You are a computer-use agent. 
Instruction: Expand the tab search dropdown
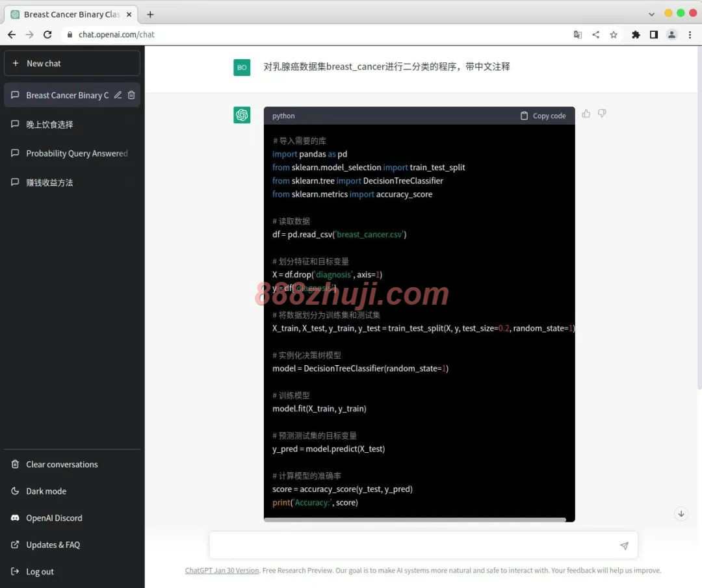pos(651,14)
